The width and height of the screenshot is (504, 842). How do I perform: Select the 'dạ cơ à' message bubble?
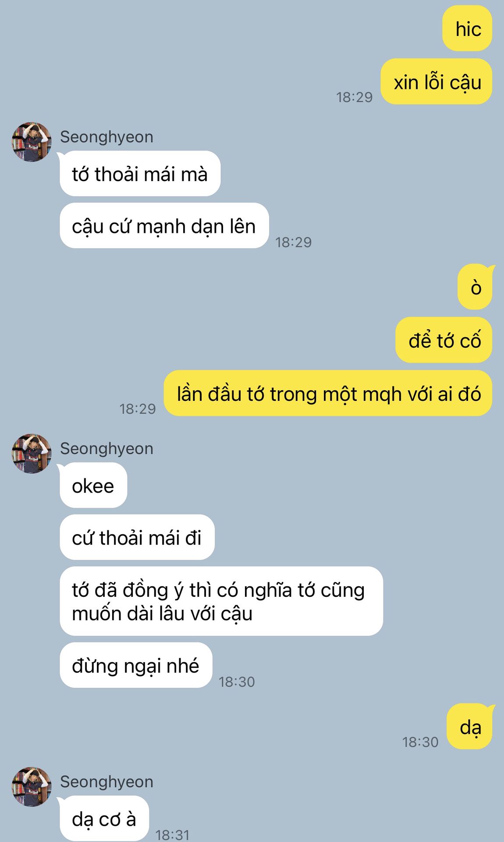104,818
